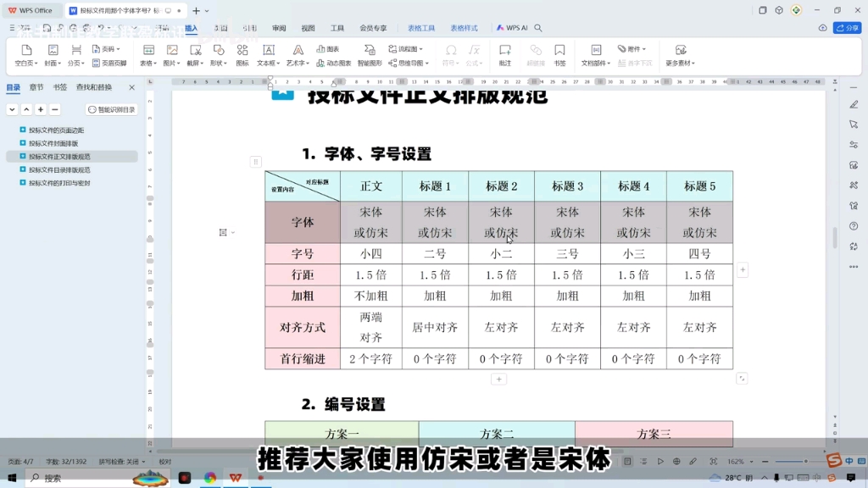Viewport: 868px width, 488px height.
Task: Open the 附件 attachment dropdown
Action: tap(632, 50)
